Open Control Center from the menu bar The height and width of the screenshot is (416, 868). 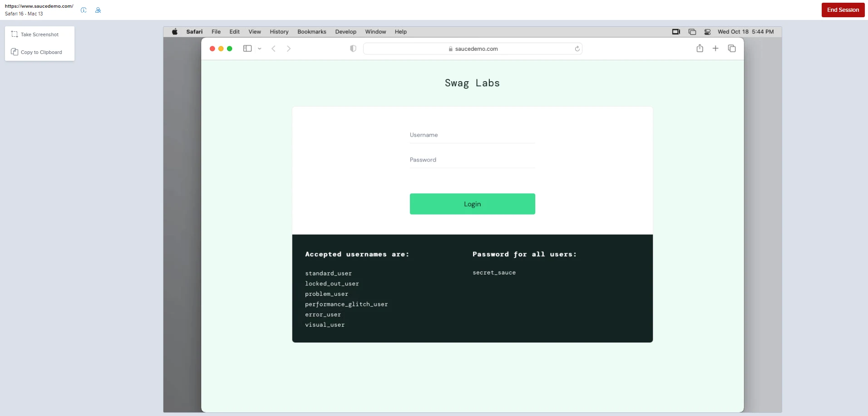[707, 32]
